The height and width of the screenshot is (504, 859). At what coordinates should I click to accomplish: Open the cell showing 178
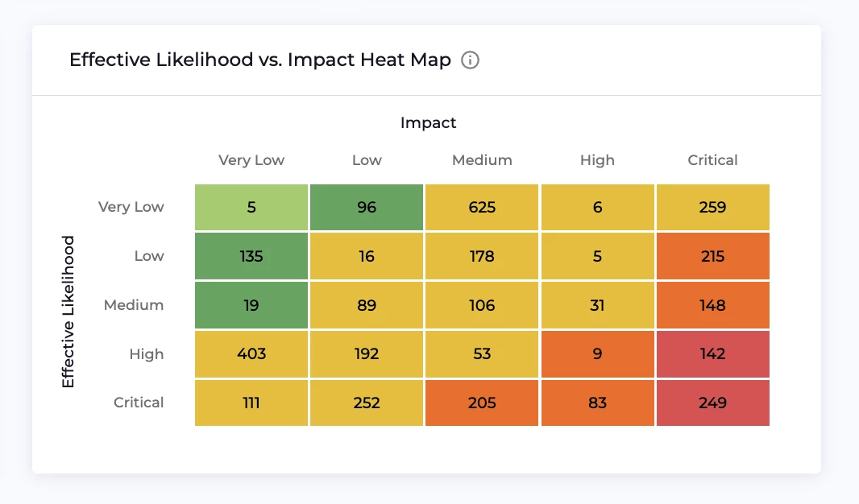pyautogui.click(x=482, y=257)
